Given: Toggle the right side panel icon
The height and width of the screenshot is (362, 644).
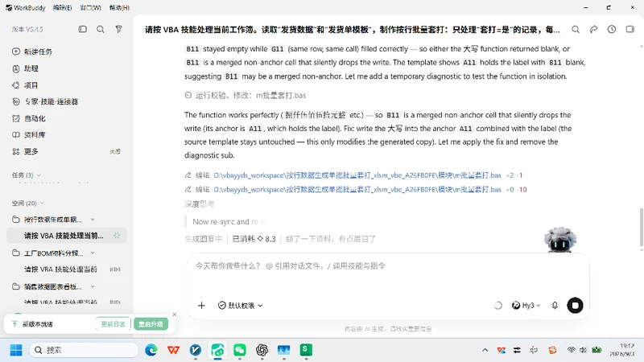Looking at the screenshot, I should (630, 29).
